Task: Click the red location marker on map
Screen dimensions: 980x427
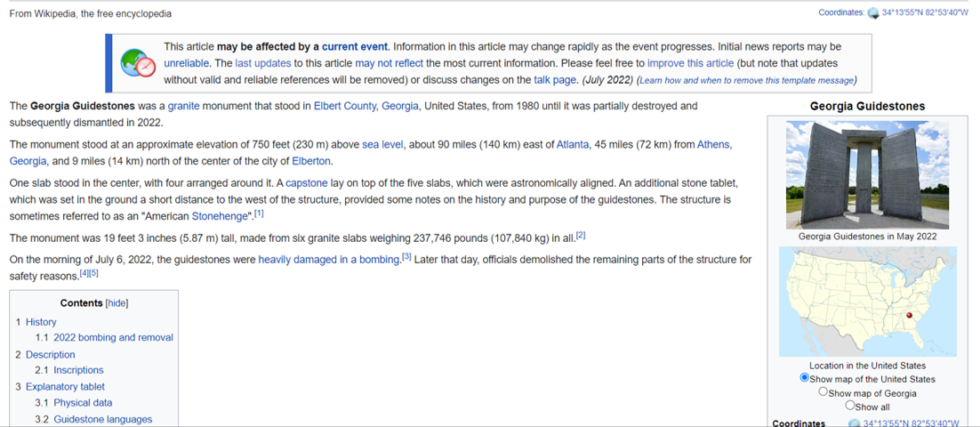Action: [x=910, y=315]
